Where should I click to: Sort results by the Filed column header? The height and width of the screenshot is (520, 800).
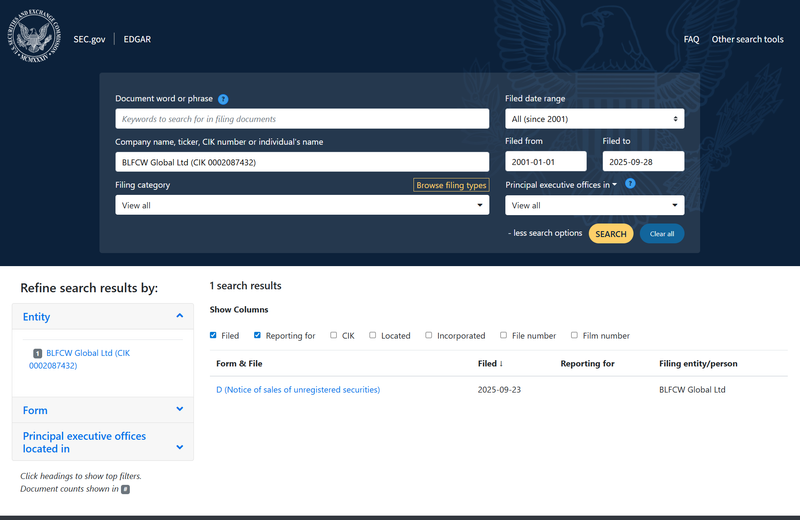coord(490,363)
